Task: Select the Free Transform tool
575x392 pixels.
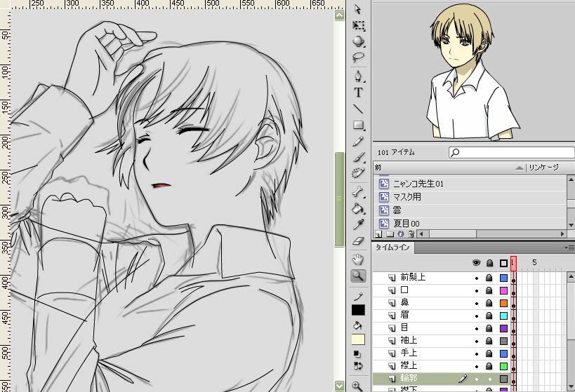Action: 358,25
